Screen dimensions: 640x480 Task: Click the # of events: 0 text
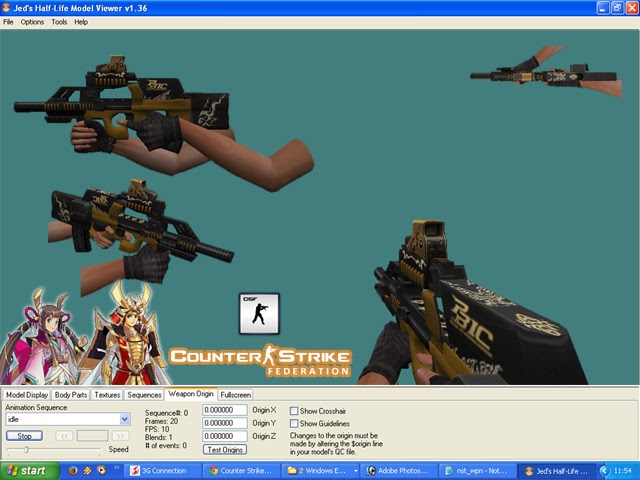point(166,445)
